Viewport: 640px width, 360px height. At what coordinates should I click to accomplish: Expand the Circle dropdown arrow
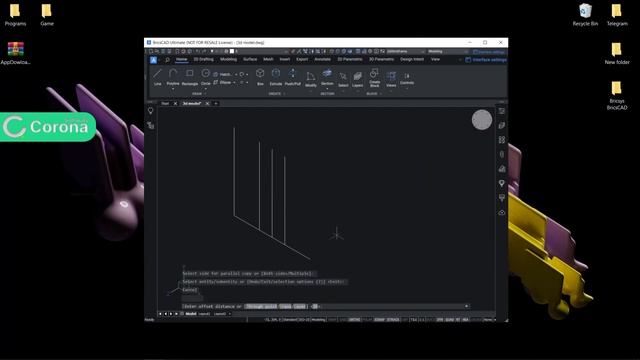(x=206, y=89)
